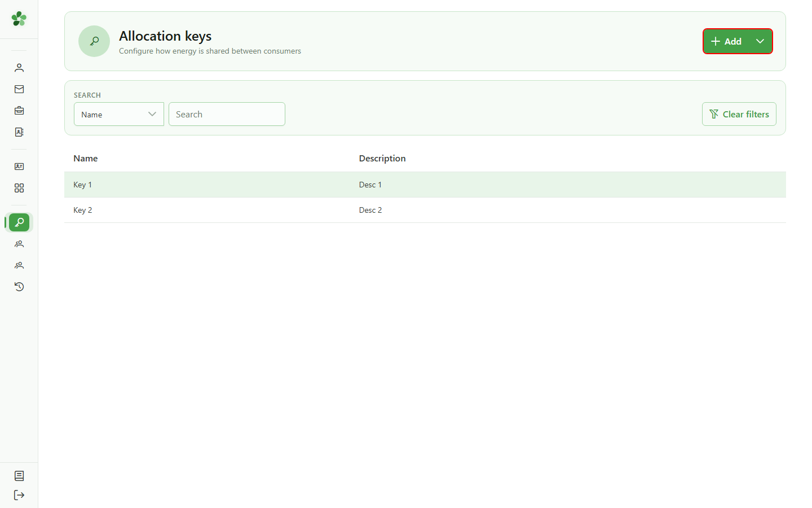This screenshot has width=812, height=508.
Task: Open the history clock sidebar icon
Action: (x=19, y=287)
